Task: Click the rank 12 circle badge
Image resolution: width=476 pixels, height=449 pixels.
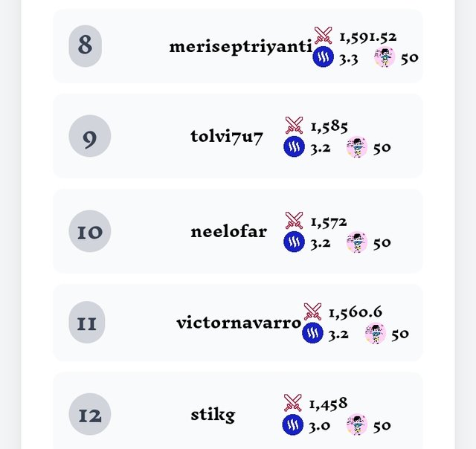Action: coord(90,414)
